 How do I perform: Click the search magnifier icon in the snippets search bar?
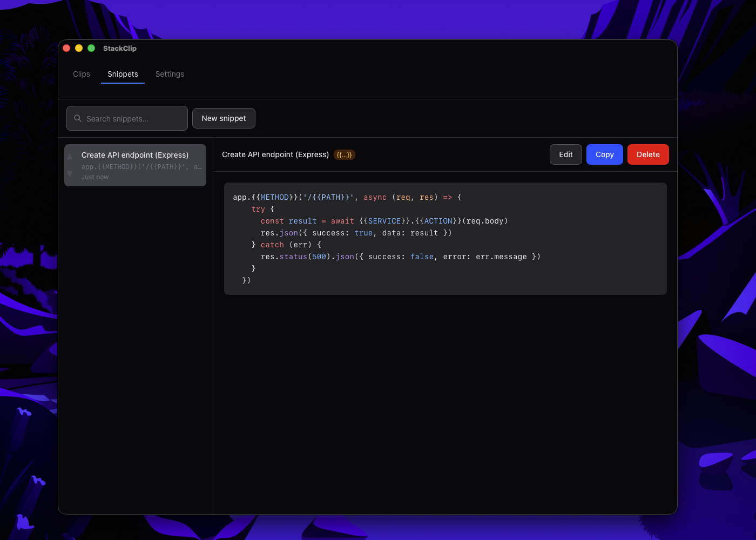click(78, 118)
